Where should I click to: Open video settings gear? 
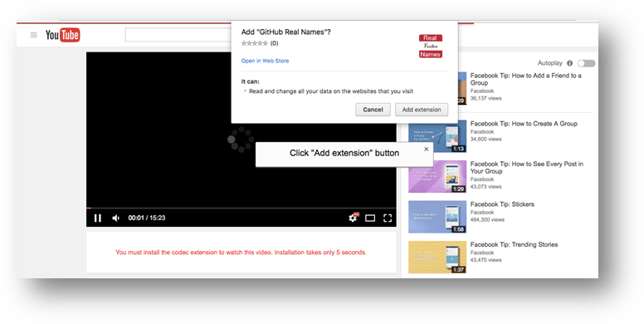point(353,218)
